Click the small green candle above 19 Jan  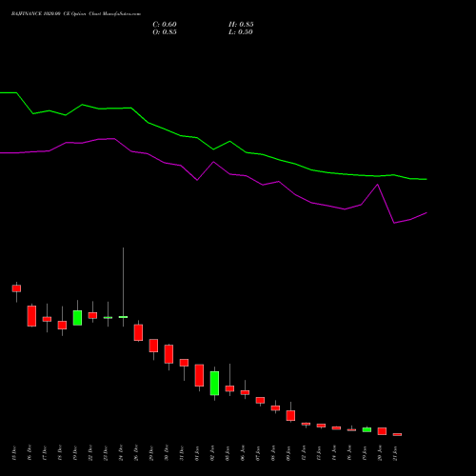pos(367,429)
